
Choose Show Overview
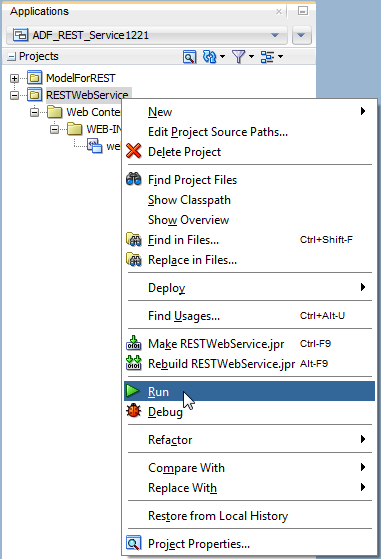[249, 220]
